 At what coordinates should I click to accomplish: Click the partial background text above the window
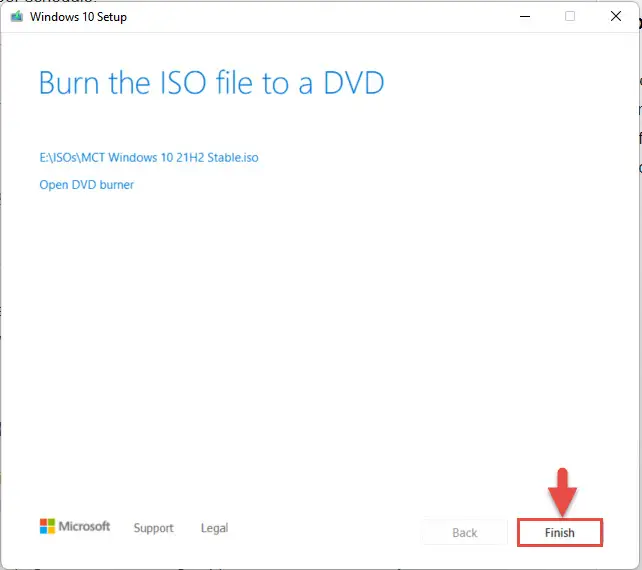click(x=48, y=1)
